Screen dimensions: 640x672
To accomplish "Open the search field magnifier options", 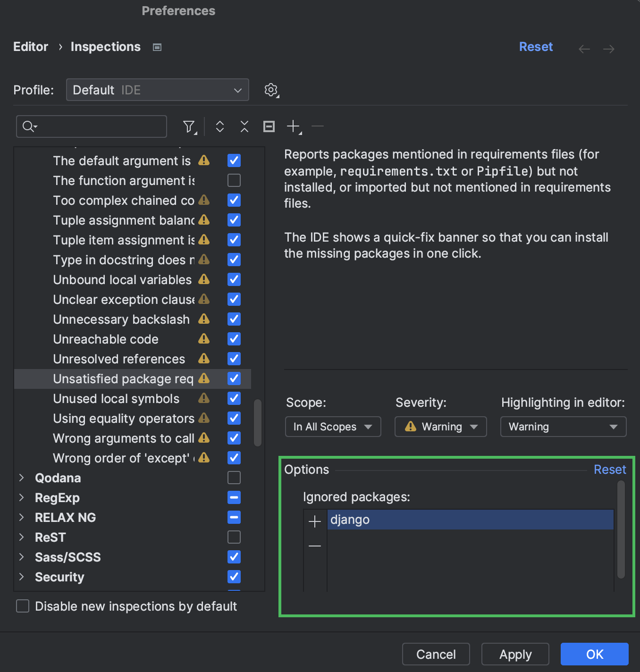I will pos(29,126).
